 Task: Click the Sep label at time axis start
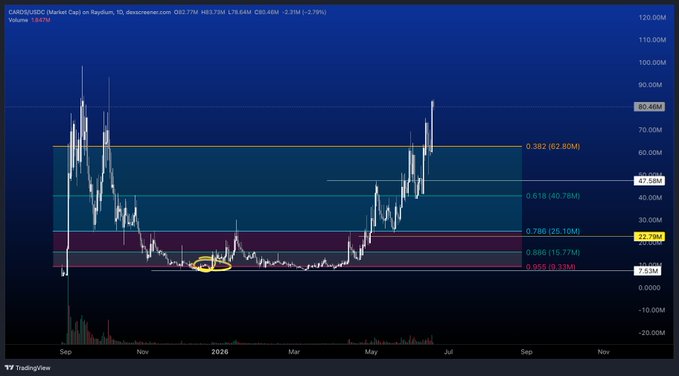point(65,352)
